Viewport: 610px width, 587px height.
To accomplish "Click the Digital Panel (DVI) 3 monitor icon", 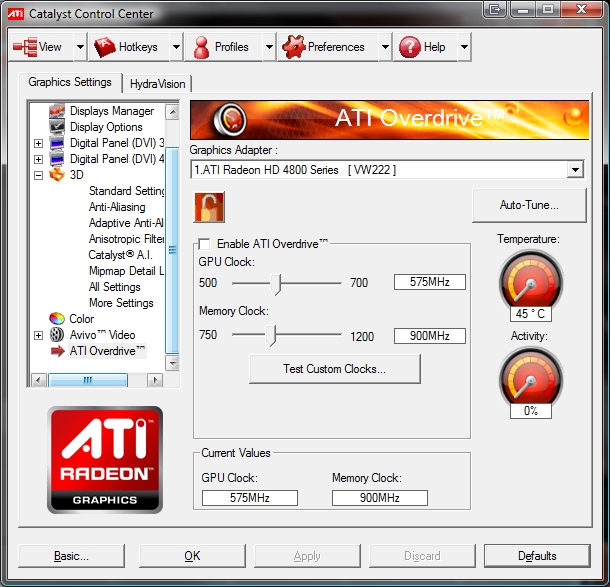I will tap(57, 143).
